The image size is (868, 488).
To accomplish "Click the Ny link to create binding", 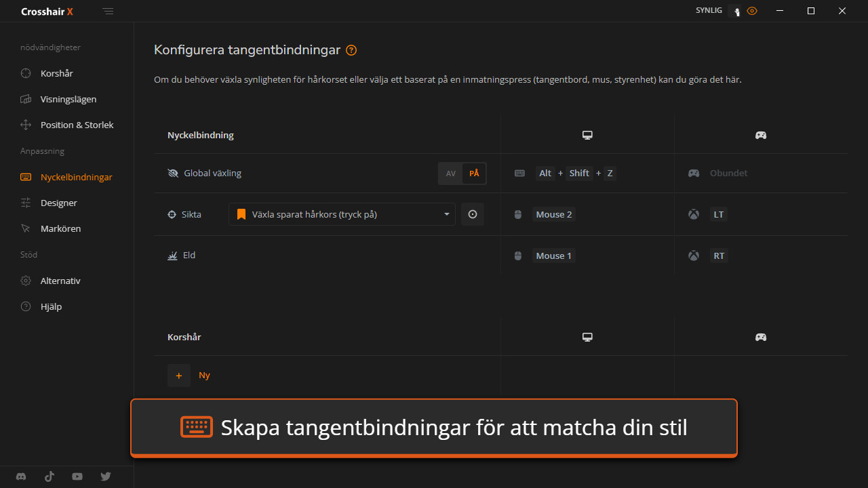I will [x=204, y=375].
